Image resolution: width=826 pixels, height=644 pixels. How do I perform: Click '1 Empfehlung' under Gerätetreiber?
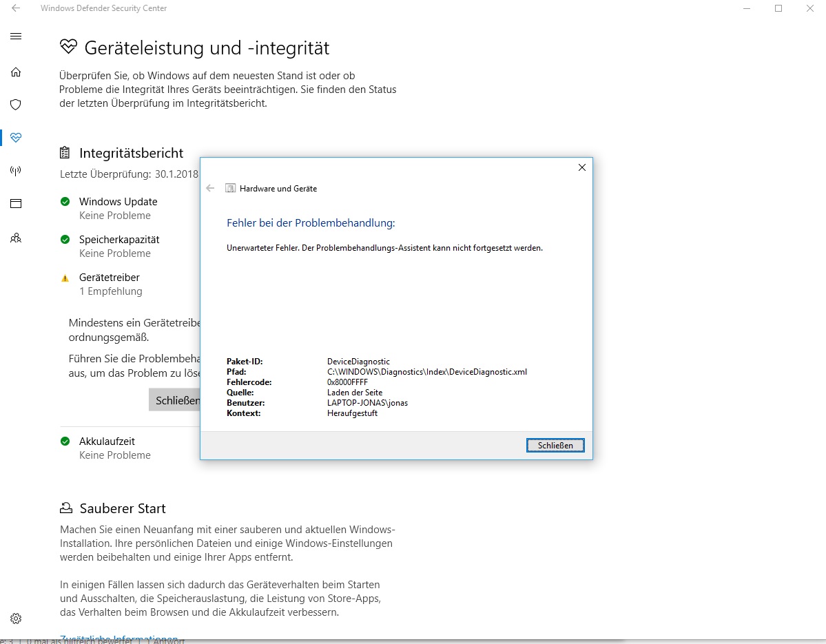tap(111, 291)
